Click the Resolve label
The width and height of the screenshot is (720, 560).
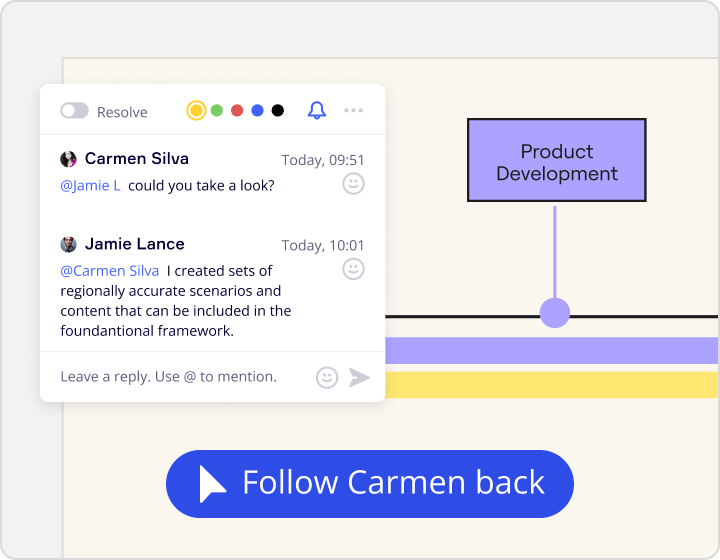(x=122, y=112)
